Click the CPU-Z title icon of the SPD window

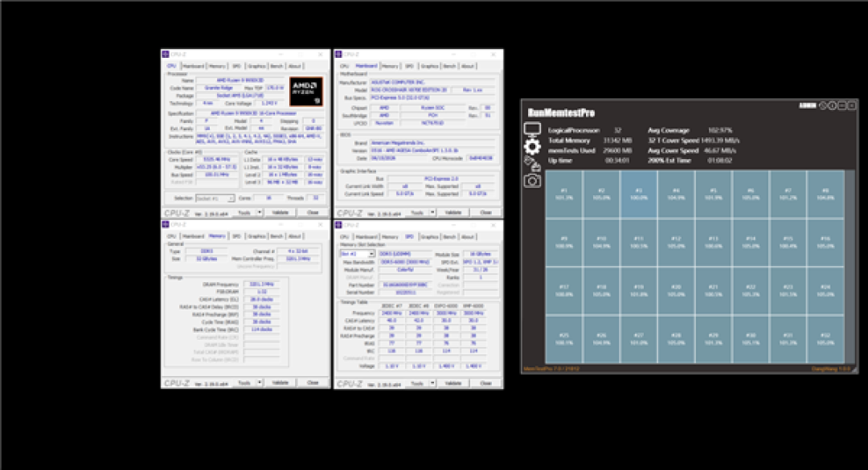[338, 225]
